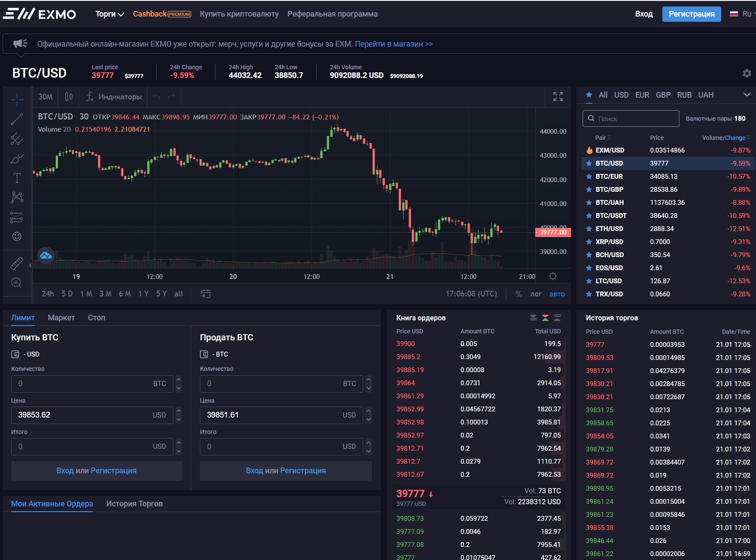Toggle percent scale on the chart
The width and height of the screenshot is (756, 560).
click(x=519, y=294)
